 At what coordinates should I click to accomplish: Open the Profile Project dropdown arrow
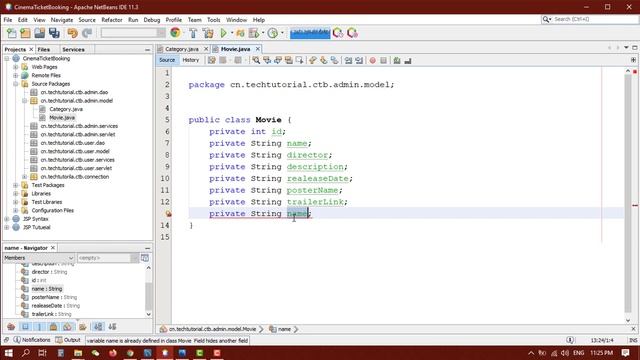pyautogui.click(x=282, y=33)
